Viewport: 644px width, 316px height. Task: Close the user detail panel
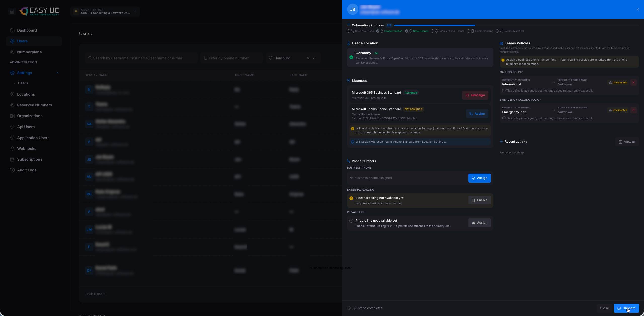(638, 9)
